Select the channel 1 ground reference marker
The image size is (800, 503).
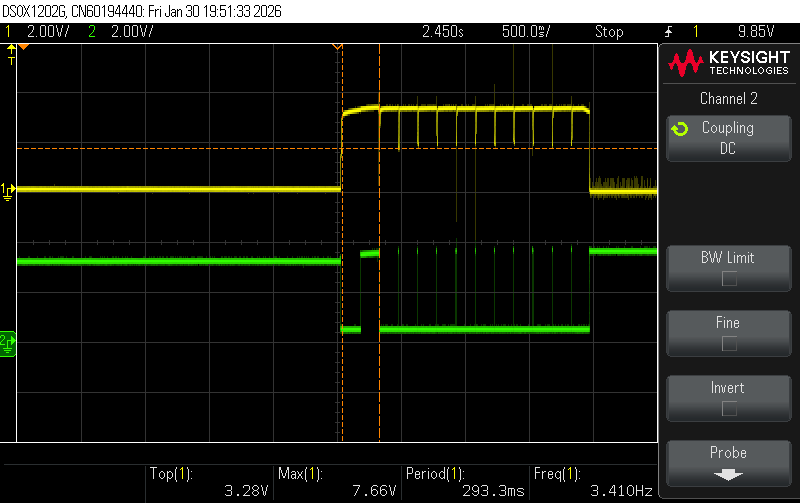click(8, 191)
